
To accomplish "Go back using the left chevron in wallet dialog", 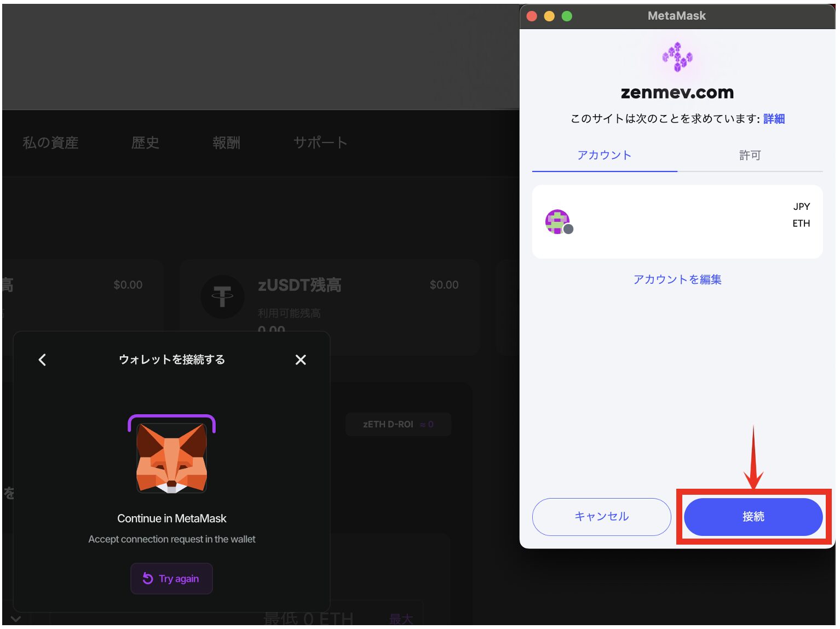I will coord(43,360).
